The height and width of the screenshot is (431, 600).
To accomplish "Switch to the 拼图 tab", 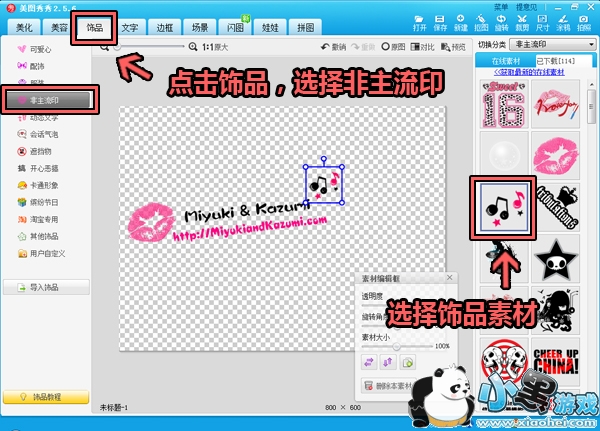I will click(305, 27).
